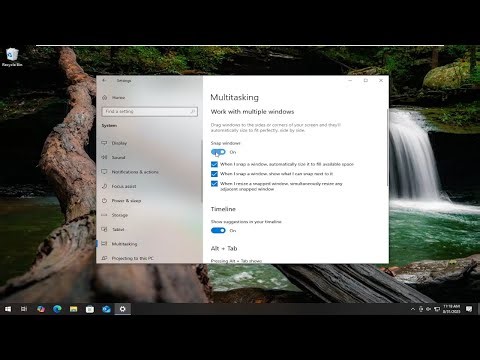Open Storage settings
The height and width of the screenshot is (360, 480).
pos(120,215)
